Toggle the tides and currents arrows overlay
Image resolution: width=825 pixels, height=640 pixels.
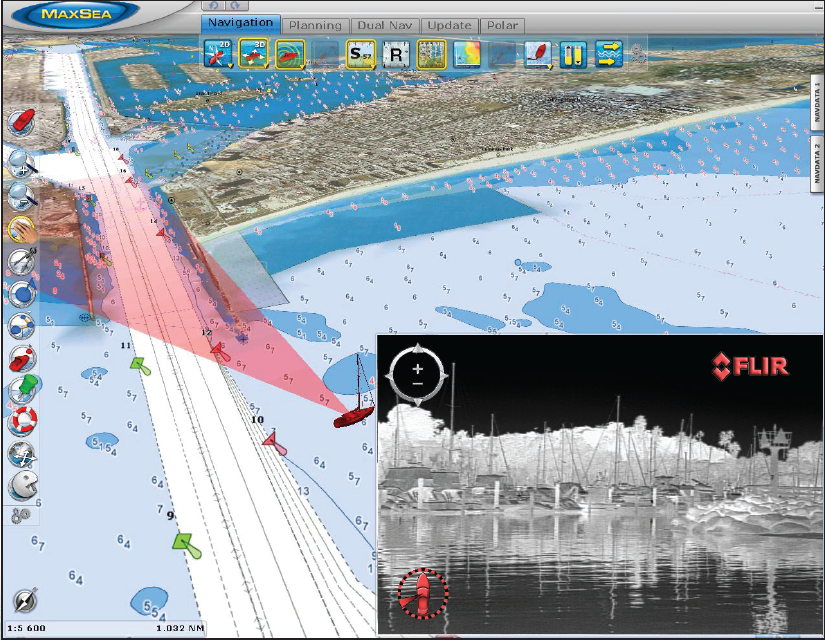tap(608, 54)
